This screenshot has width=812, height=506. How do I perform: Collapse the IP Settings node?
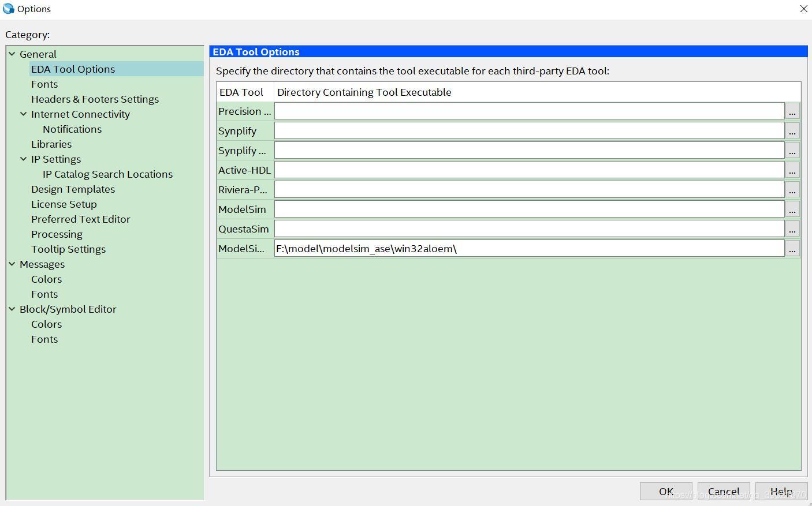click(x=24, y=159)
